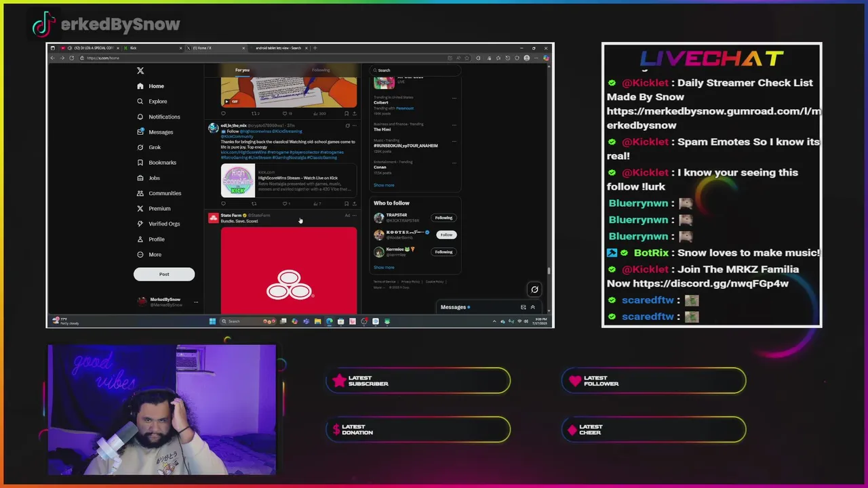
Task: Expand the More menu in X sidebar
Action: tap(149, 254)
